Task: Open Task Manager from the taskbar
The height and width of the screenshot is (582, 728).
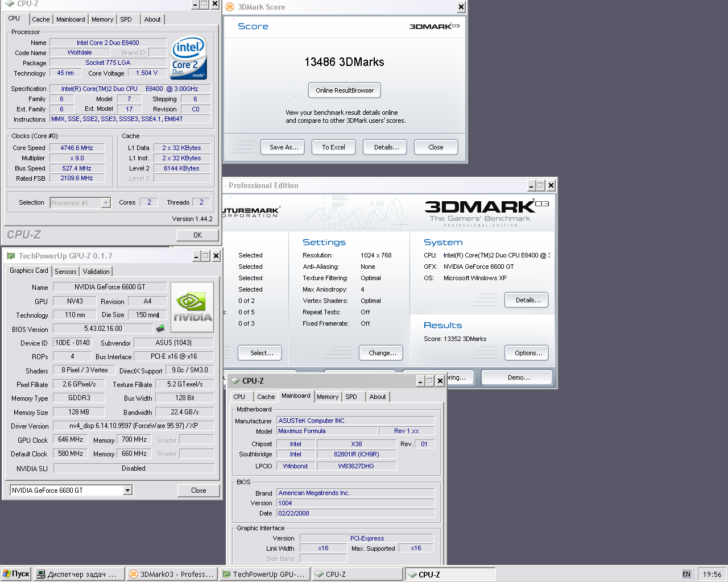Action: click(x=79, y=574)
